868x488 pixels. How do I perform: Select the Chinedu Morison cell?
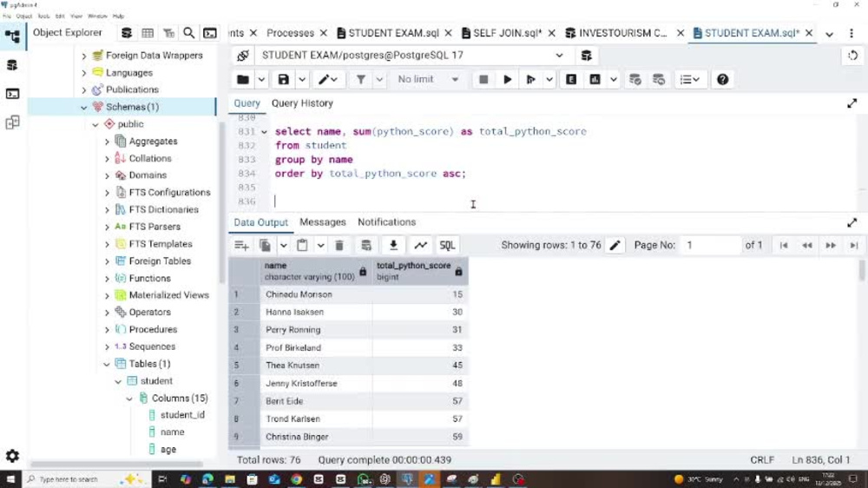click(x=316, y=294)
